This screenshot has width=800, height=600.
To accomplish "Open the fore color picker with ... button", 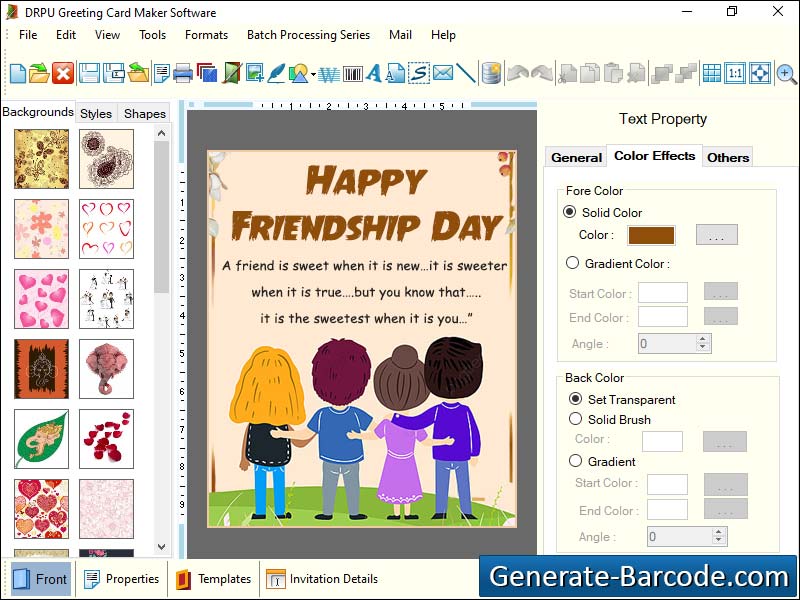I will tap(715, 236).
